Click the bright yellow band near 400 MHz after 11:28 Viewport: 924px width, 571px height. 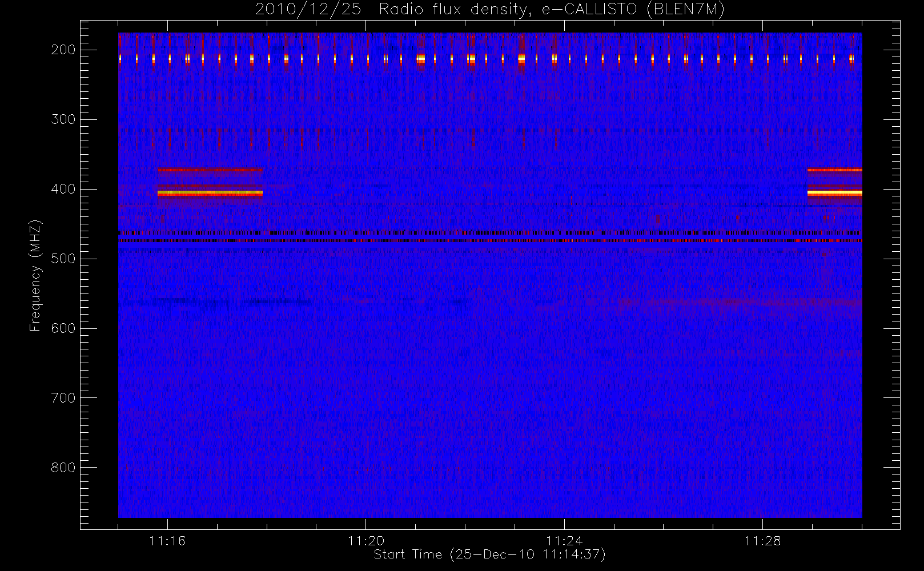(x=834, y=194)
